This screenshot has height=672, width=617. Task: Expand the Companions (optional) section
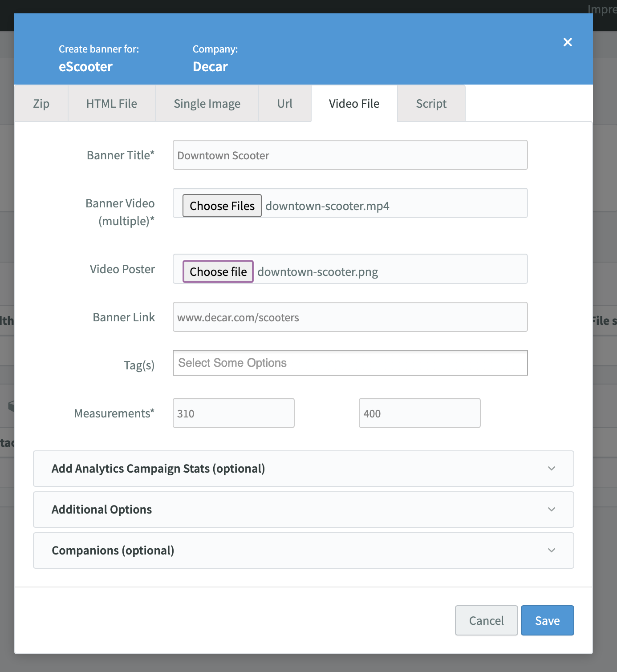click(x=303, y=551)
